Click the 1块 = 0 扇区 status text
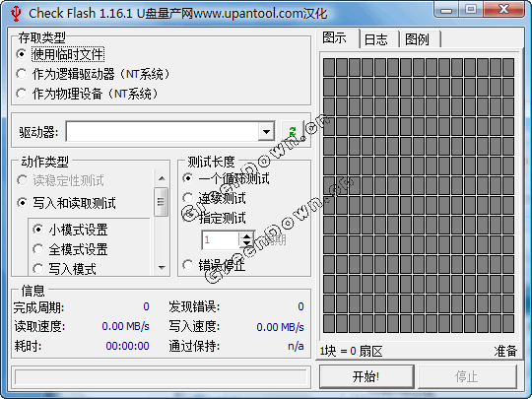This screenshot has width=532, height=399. click(x=351, y=351)
